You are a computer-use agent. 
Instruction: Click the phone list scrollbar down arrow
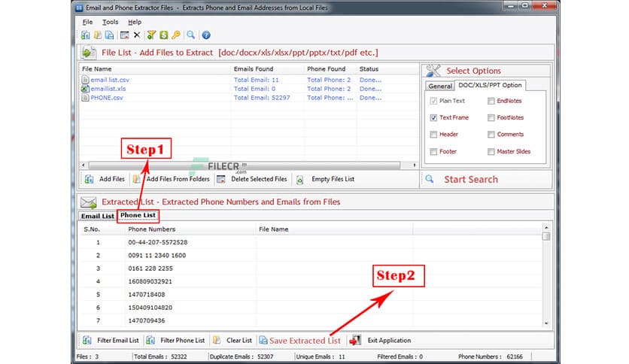click(546, 323)
